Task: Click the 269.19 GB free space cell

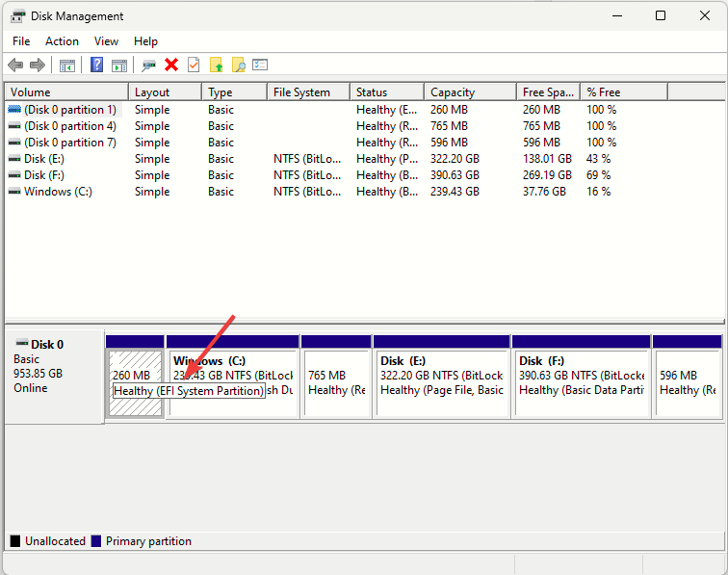Action: tap(547, 175)
